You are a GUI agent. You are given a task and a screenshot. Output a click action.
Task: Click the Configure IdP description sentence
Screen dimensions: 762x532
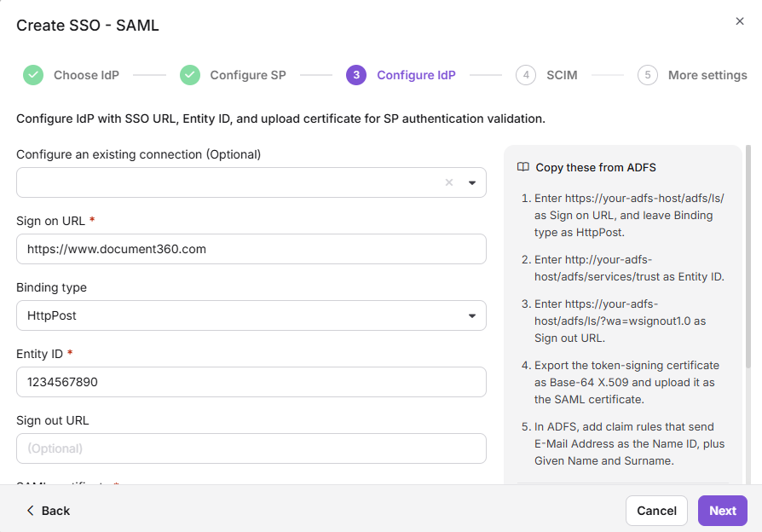coord(281,119)
